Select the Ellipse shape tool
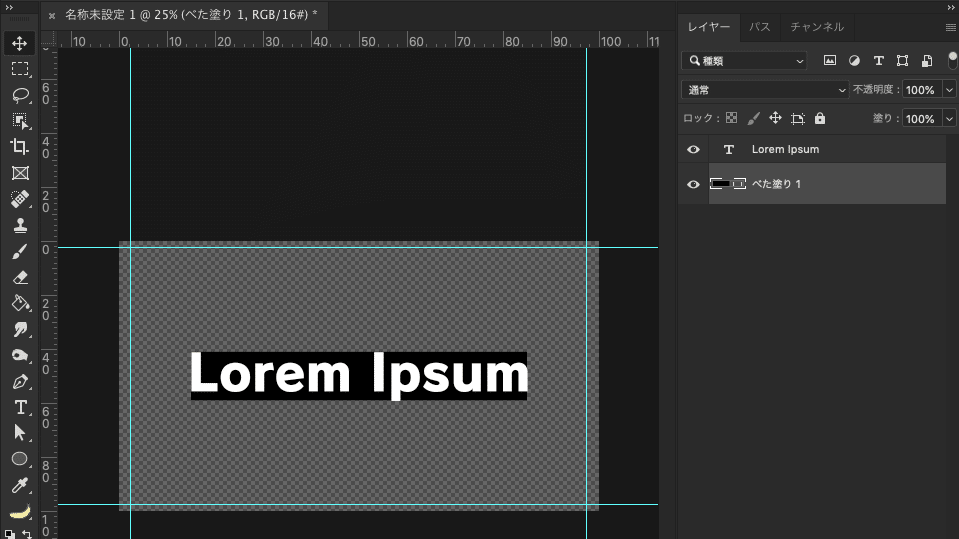959x539 pixels. (x=20, y=459)
